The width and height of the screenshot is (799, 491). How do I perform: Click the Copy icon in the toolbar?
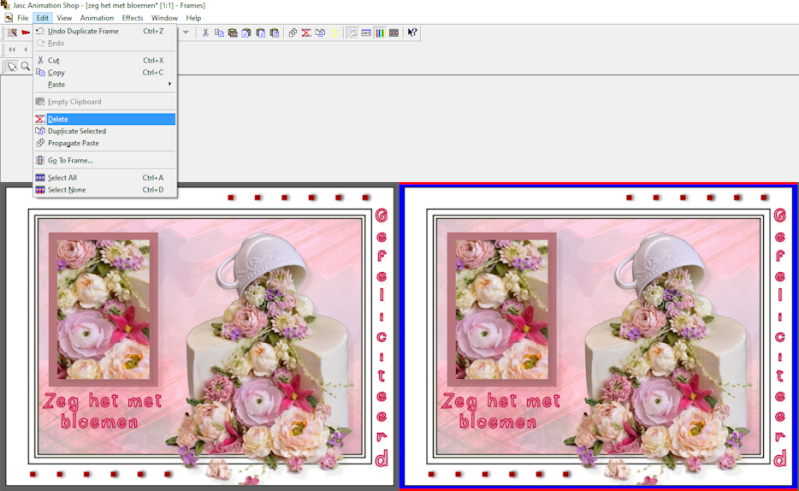pyautogui.click(x=219, y=33)
